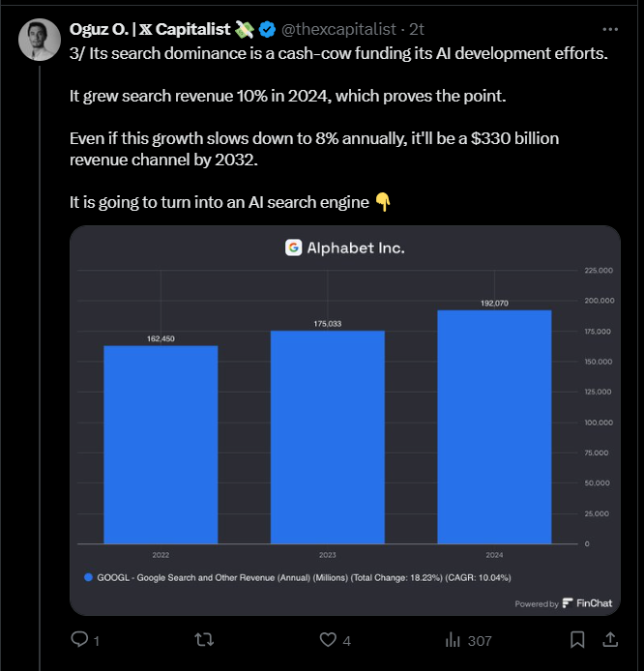Like the tweet with the heart icon

[x=328, y=640]
